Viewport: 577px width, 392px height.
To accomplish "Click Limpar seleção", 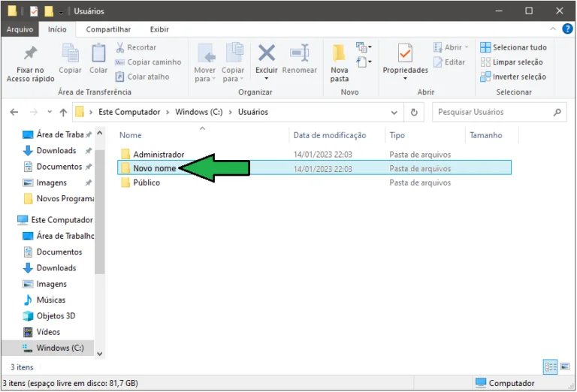I will click(512, 62).
